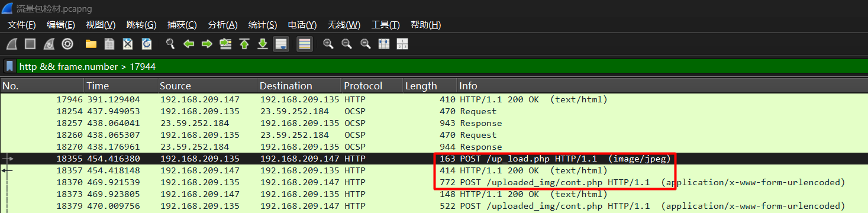Stop the running packet capture
The width and height of the screenshot is (868, 213).
(x=30, y=44)
